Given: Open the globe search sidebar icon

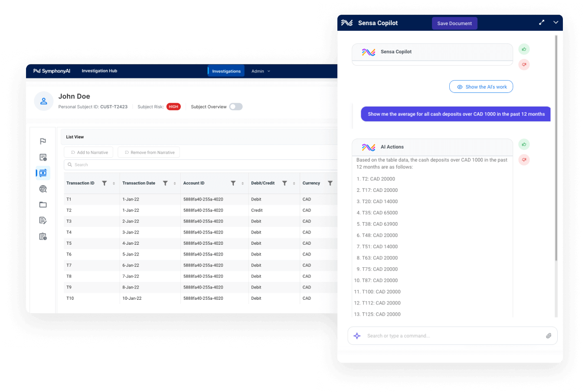Looking at the screenshot, I should [43, 189].
